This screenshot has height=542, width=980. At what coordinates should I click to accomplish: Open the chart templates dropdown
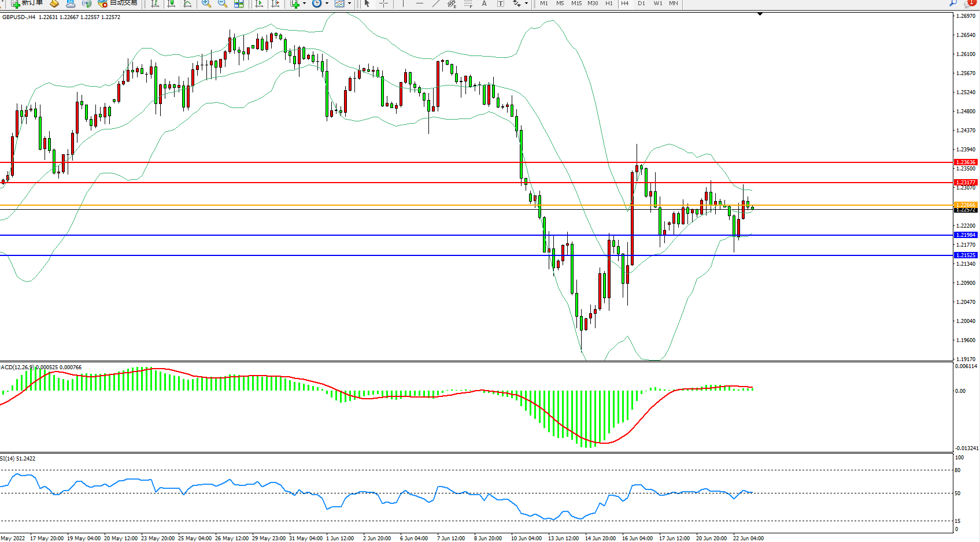(349, 3)
